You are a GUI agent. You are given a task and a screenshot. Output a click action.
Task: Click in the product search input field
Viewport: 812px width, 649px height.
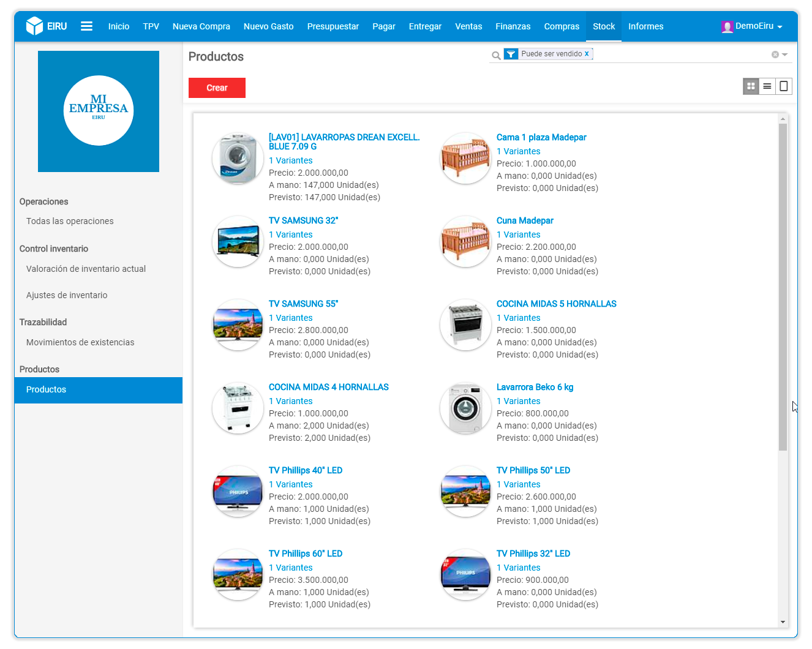click(680, 54)
